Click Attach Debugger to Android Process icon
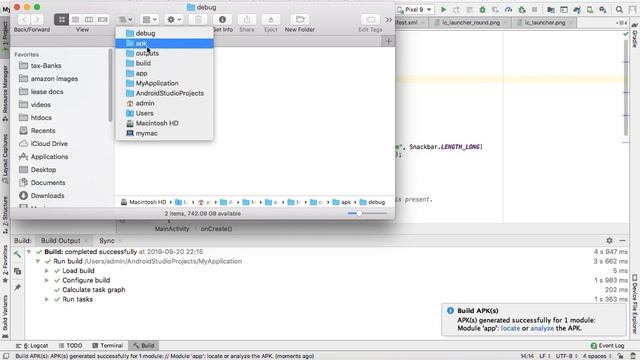Screen dimensions: 640x360 [522, 9]
